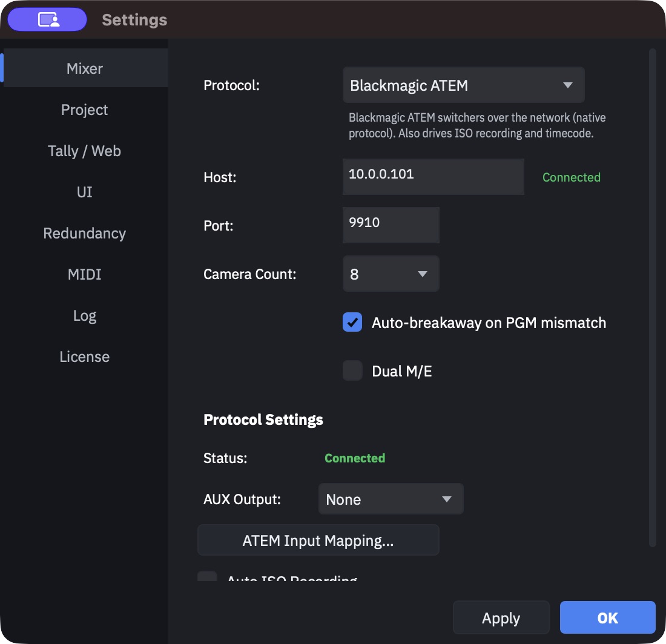Click the Apply button

(501, 618)
